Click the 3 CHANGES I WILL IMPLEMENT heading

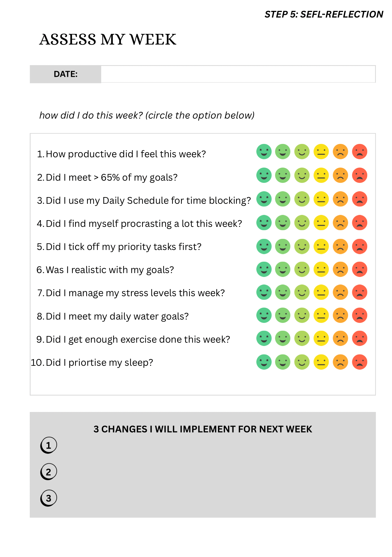[203, 429]
